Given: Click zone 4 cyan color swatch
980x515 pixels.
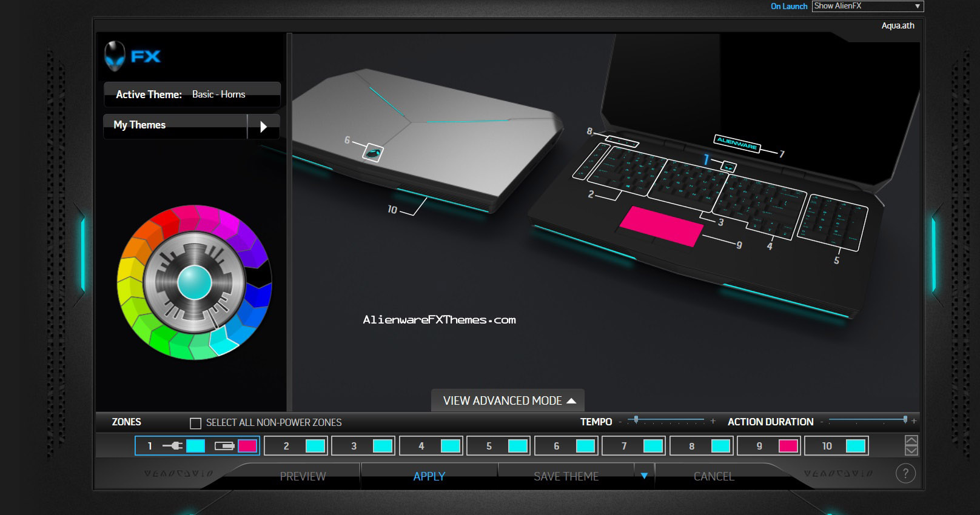Looking at the screenshot, I should (451, 446).
